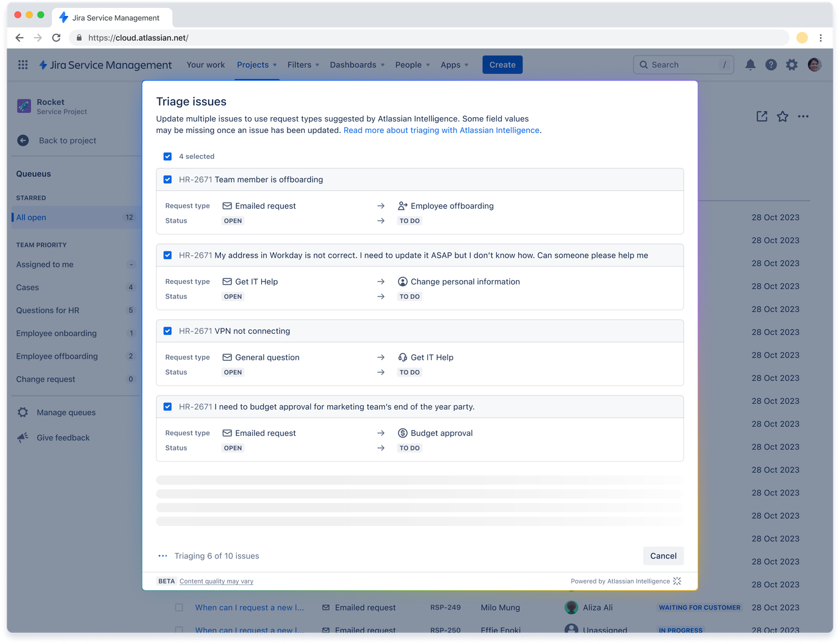Click the Back to project arrow icon

pyautogui.click(x=23, y=140)
